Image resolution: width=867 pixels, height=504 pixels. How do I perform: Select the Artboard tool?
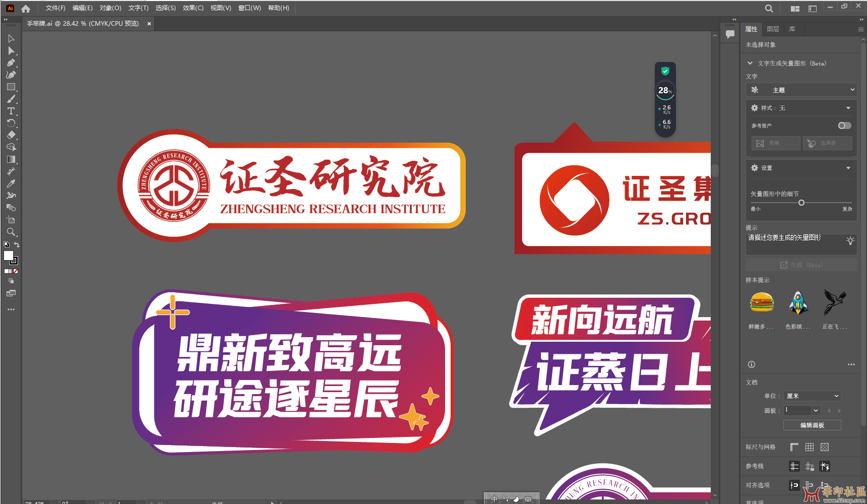point(11,220)
